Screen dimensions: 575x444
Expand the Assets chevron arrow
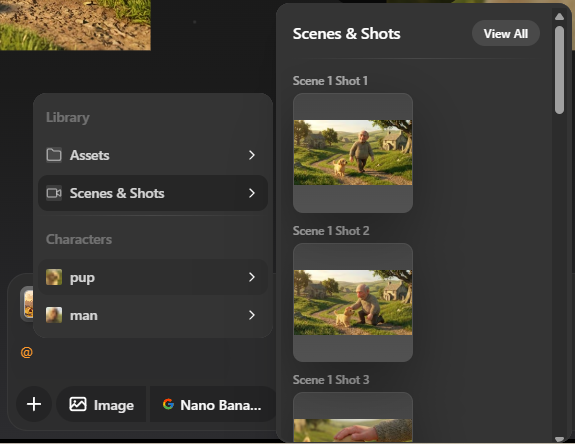[x=252, y=155]
